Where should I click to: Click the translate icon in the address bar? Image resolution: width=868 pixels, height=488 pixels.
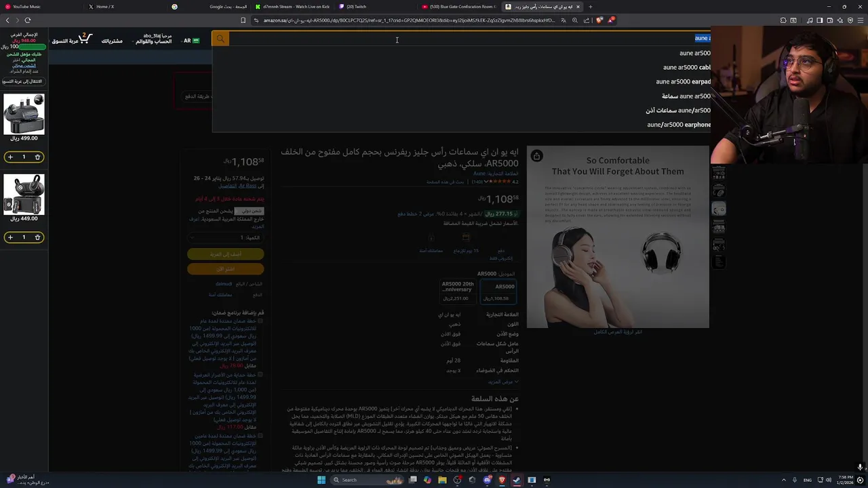tap(563, 20)
